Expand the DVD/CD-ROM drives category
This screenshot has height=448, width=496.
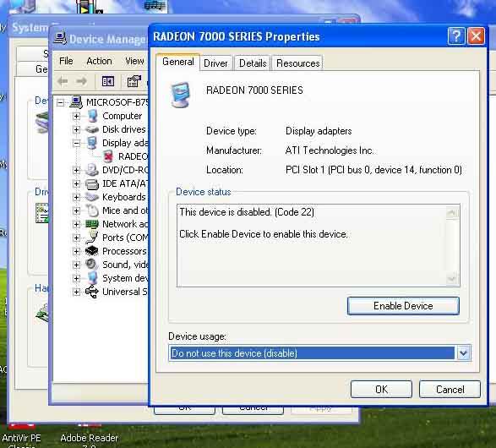76,170
